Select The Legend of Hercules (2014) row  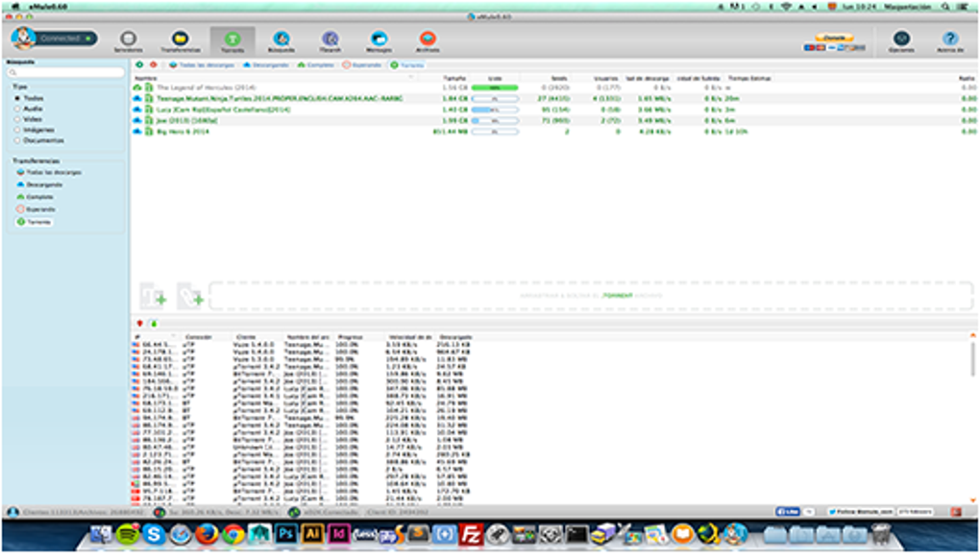coord(553,87)
